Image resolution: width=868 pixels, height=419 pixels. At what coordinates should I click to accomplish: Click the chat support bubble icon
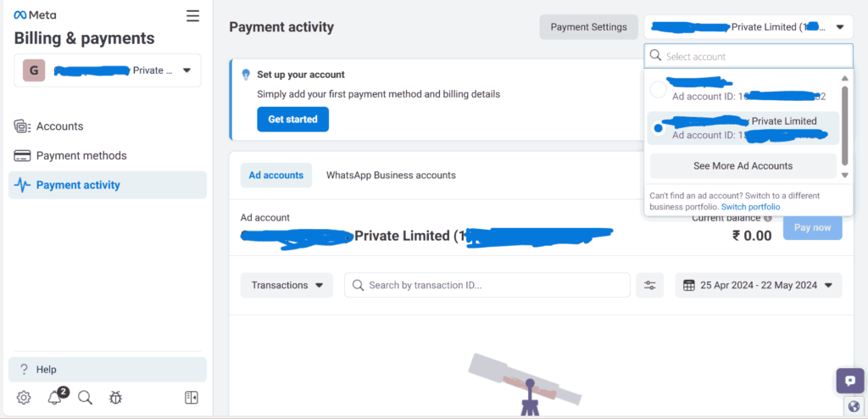(x=849, y=381)
